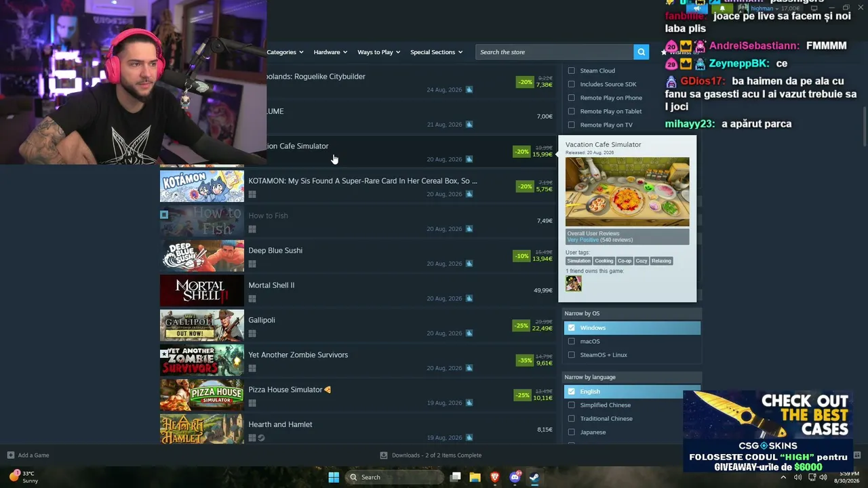
Task: Uncheck the Windows OS filter
Action: pyautogui.click(x=571, y=328)
